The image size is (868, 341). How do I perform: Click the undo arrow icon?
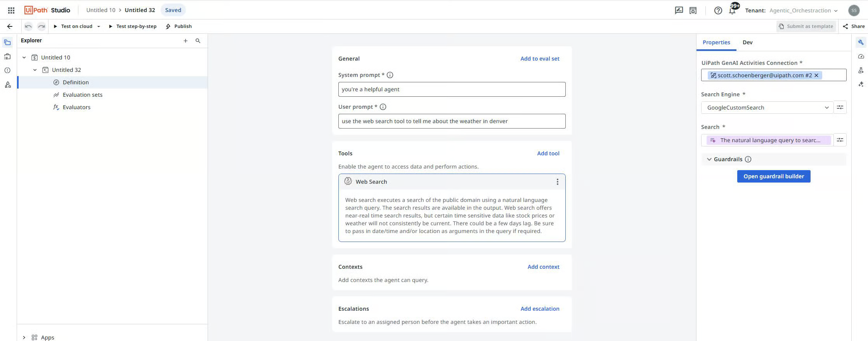(28, 26)
